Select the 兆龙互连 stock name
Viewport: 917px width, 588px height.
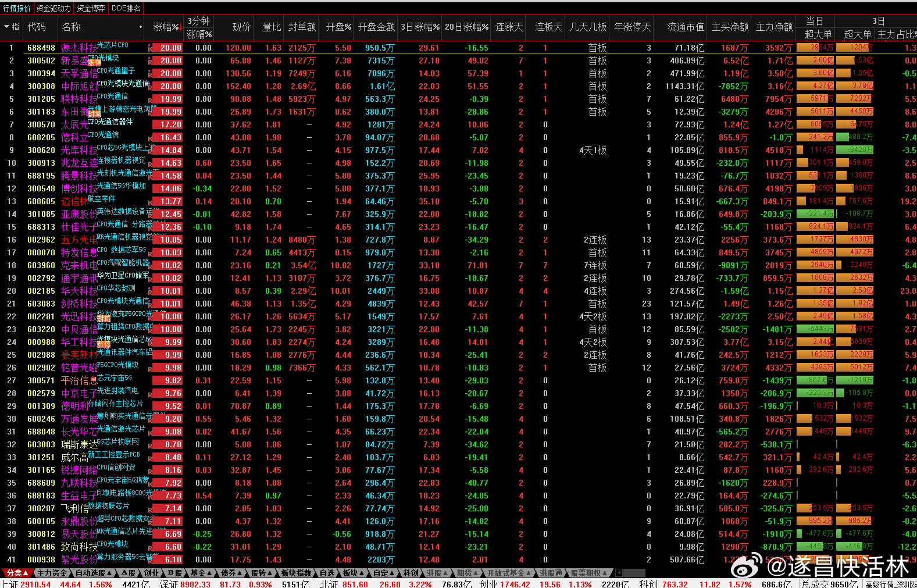(x=79, y=163)
